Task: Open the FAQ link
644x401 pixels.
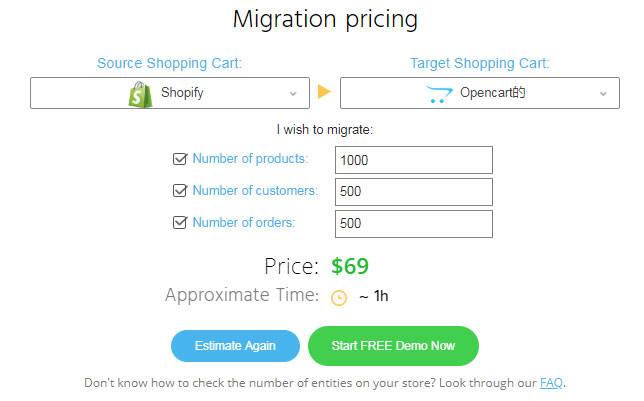Action: [x=551, y=383]
